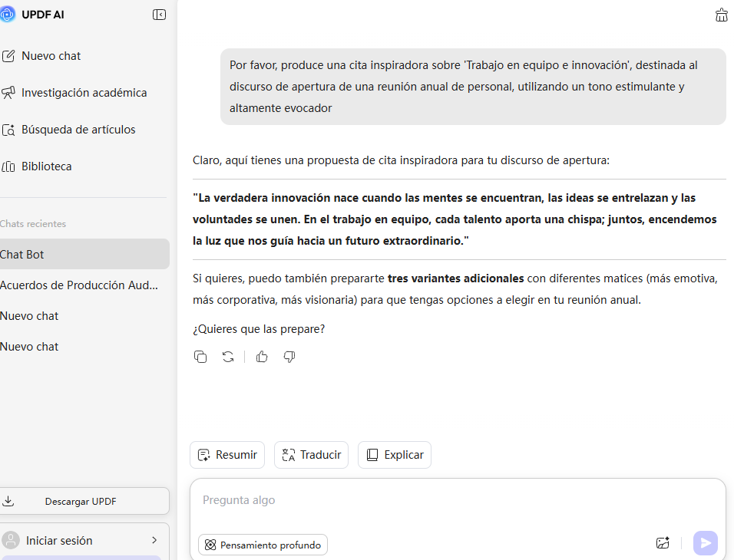Collapse the sidebar panel icon
Image resolution: width=734 pixels, height=560 pixels.
[159, 15]
